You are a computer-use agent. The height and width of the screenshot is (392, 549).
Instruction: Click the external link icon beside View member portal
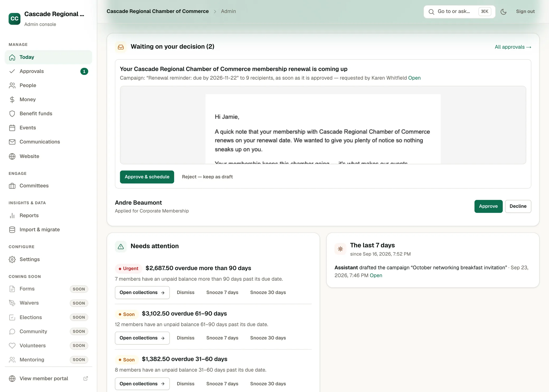click(x=86, y=379)
